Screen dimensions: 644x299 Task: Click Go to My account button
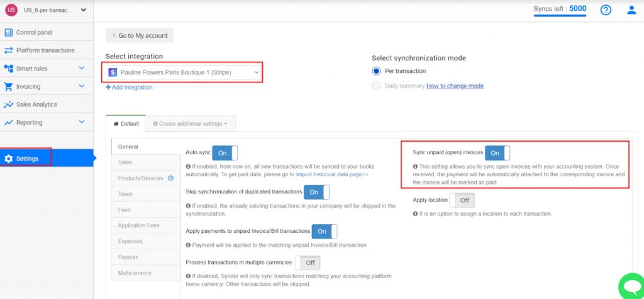[139, 36]
